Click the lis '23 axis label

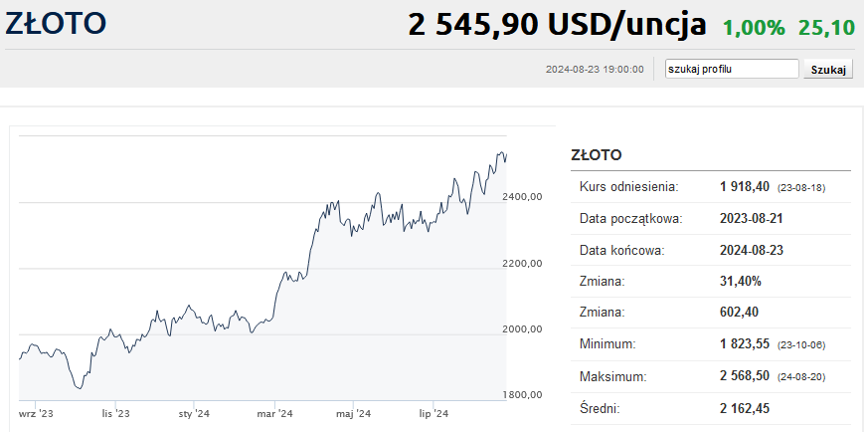[x=115, y=414]
